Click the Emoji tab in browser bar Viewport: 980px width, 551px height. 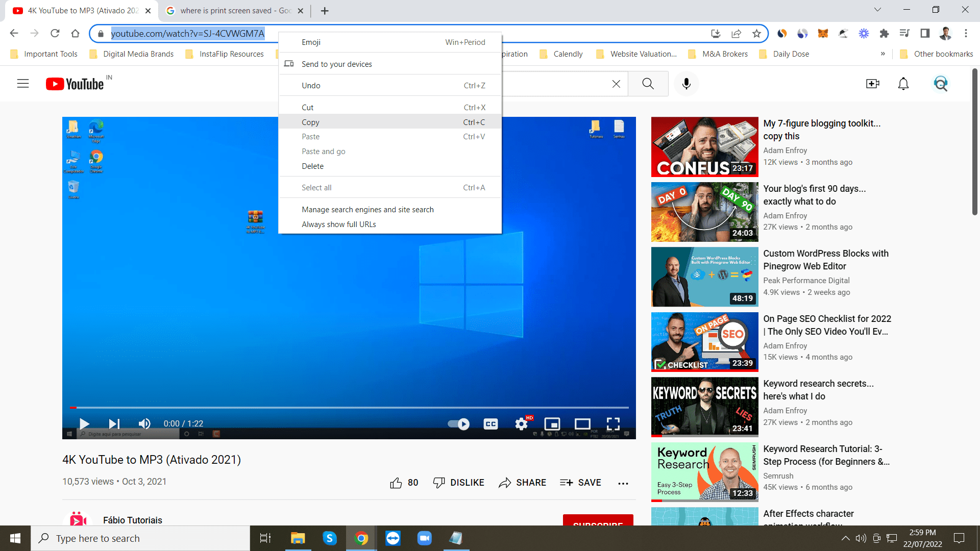[x=311, y=42]
